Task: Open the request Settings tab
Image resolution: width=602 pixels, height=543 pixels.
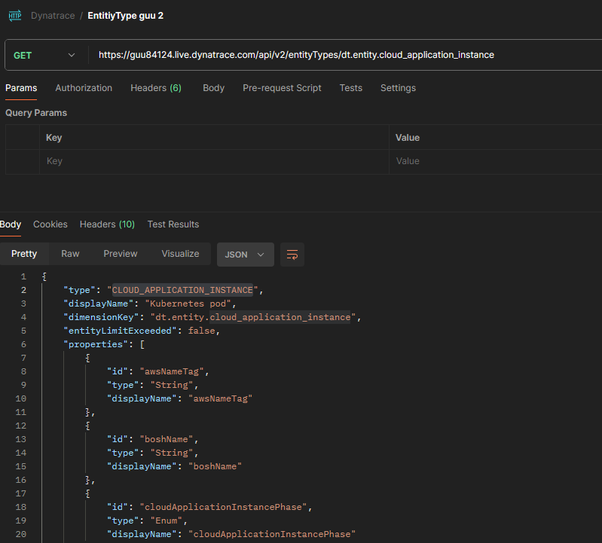Action: click(397, 88)
